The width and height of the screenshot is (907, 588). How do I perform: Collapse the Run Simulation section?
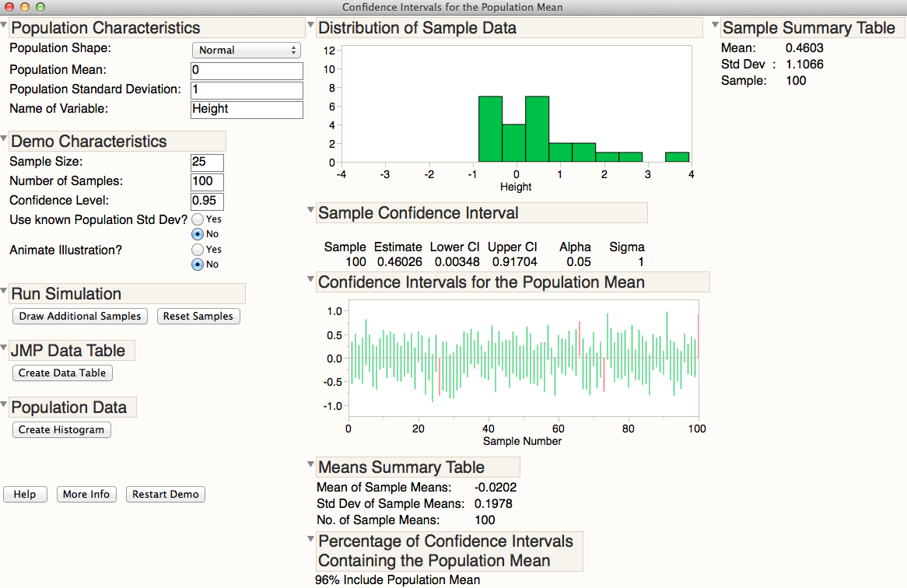tap(4, 291)
